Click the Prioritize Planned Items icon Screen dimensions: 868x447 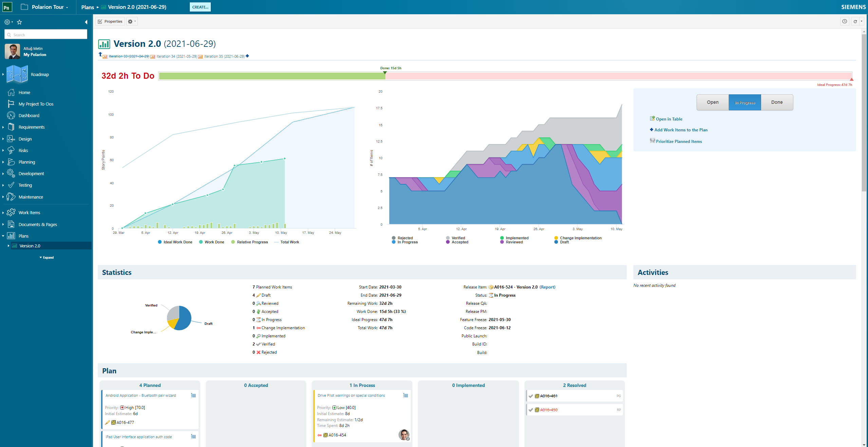pyautogui.click(x=652, y=140)
